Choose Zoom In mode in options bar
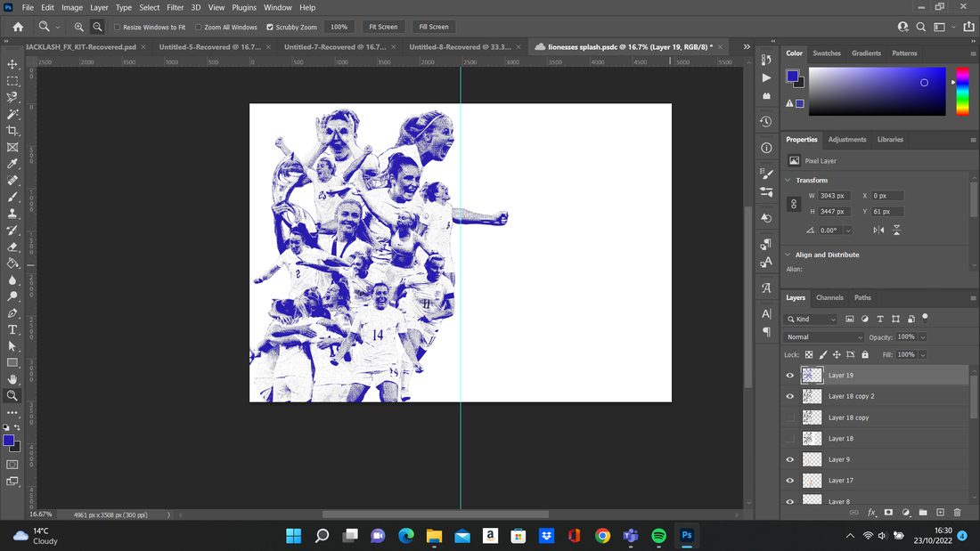980x551 pixels. 78,27
